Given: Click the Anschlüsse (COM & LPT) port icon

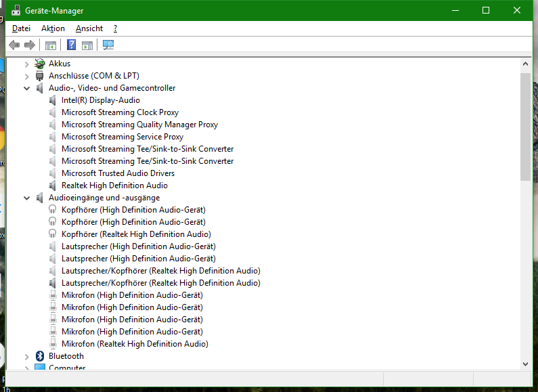Looking at the screenshot, I should (x=40, y=76).
